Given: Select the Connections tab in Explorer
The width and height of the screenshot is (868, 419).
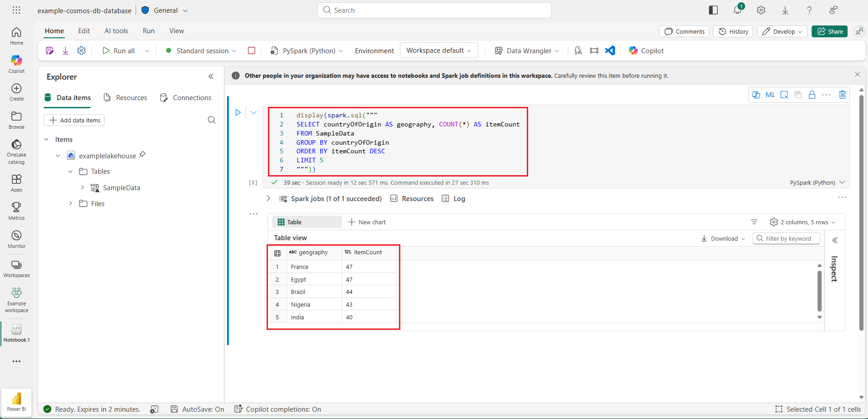Looking at the screenshot, I should (186, 98).
